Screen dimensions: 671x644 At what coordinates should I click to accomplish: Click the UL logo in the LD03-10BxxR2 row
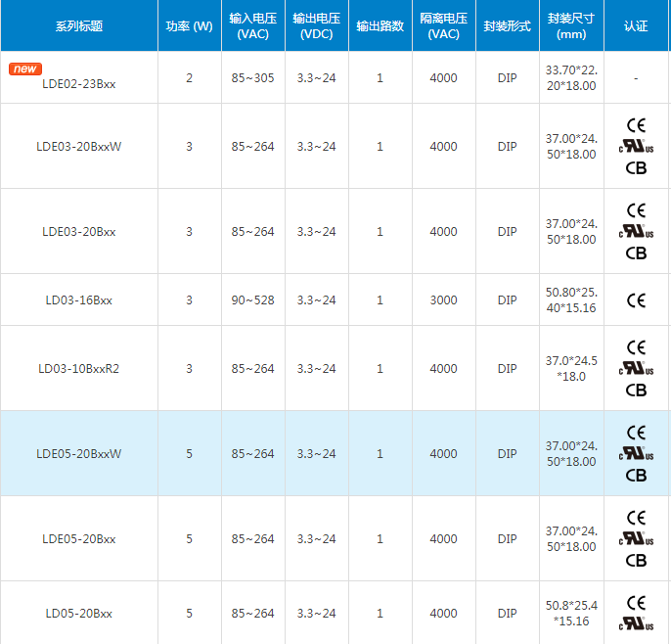pos(636,368)
